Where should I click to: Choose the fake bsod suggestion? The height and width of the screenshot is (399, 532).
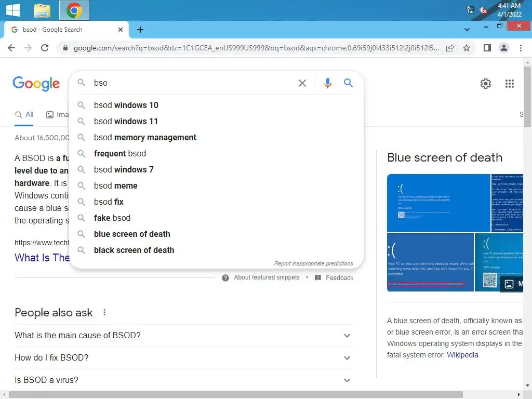click(217, 218)
